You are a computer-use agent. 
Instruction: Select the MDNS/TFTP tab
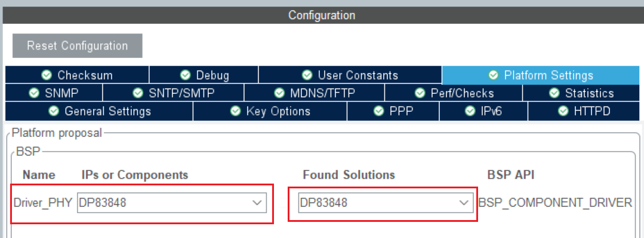pos(314,93)
